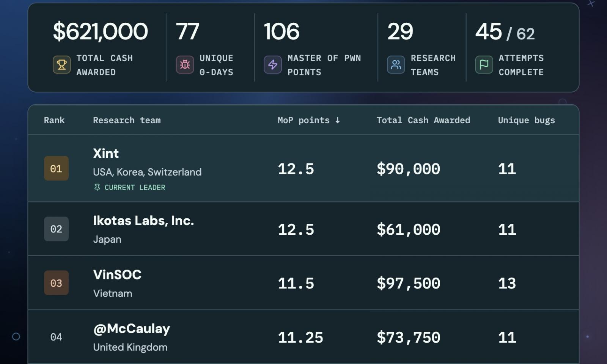Click the 77 unique 0-days figure
Screen dimensions: 607x364
coord(187,31)
